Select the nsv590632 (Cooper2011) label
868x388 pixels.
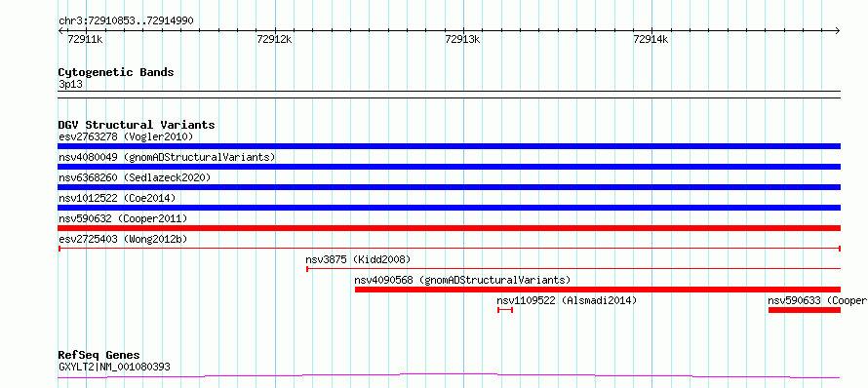pos(123,219)
